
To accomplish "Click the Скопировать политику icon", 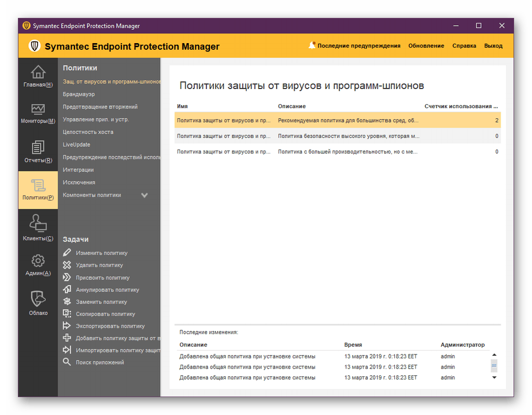I will (68, 314).
